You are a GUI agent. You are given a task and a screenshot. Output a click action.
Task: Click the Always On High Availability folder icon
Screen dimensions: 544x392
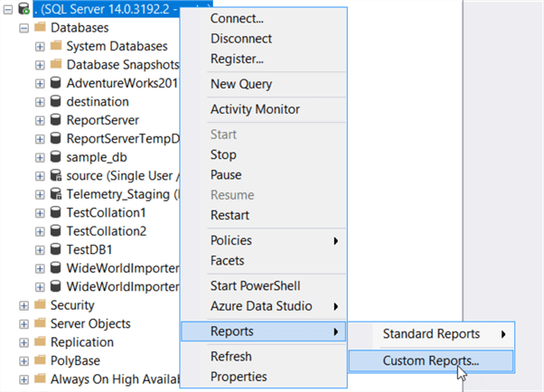[x=40, y=378]
